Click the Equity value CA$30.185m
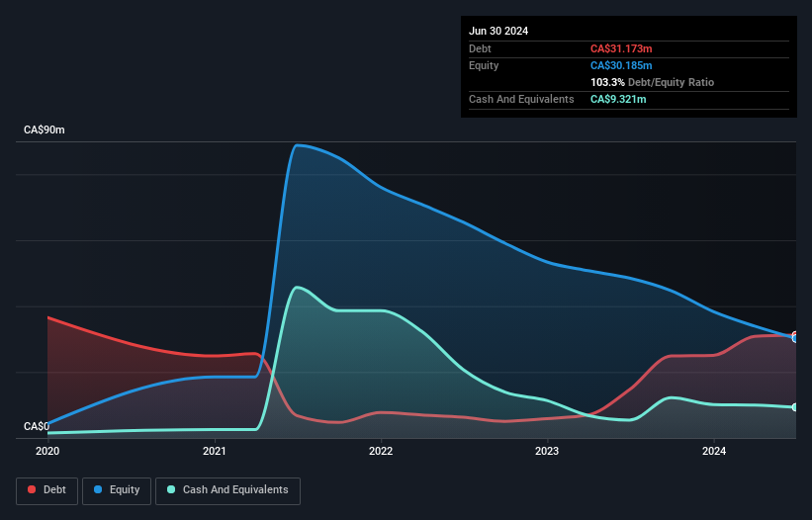Screen dimensions: 812x520 click(x=621, y=65)
